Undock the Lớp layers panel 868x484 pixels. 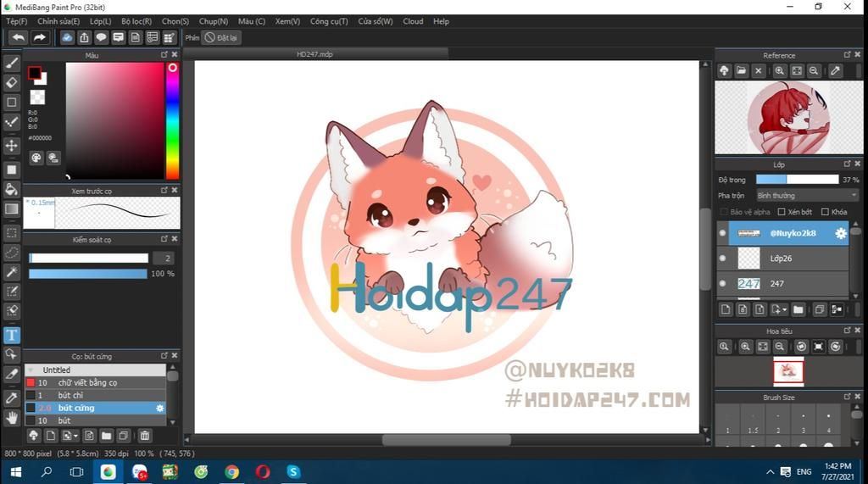click(848, 164)
